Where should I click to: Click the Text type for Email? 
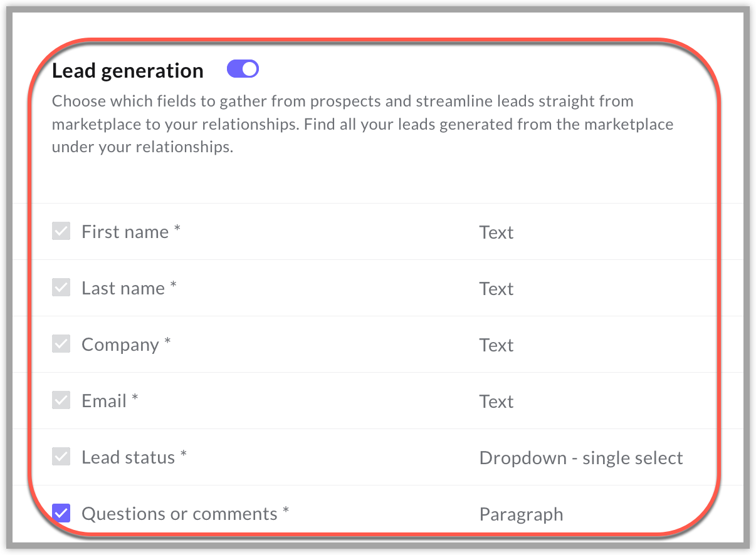coord(496,402)
